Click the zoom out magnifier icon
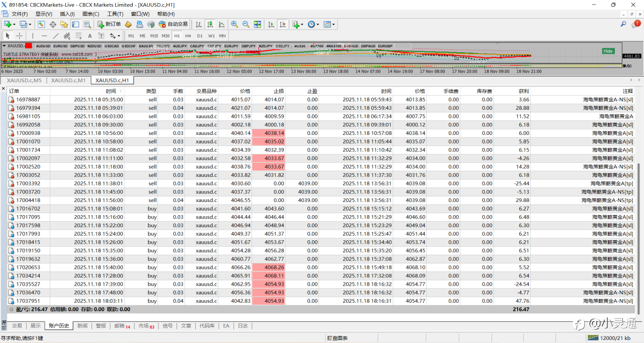Screen dimensions: 644x343 (246, 24)
